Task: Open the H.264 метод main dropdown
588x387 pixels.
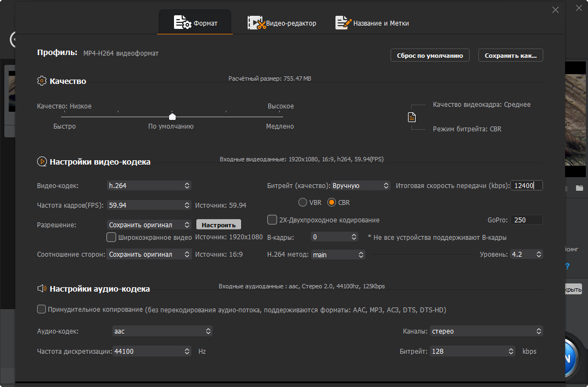Action: pos(338,255)
